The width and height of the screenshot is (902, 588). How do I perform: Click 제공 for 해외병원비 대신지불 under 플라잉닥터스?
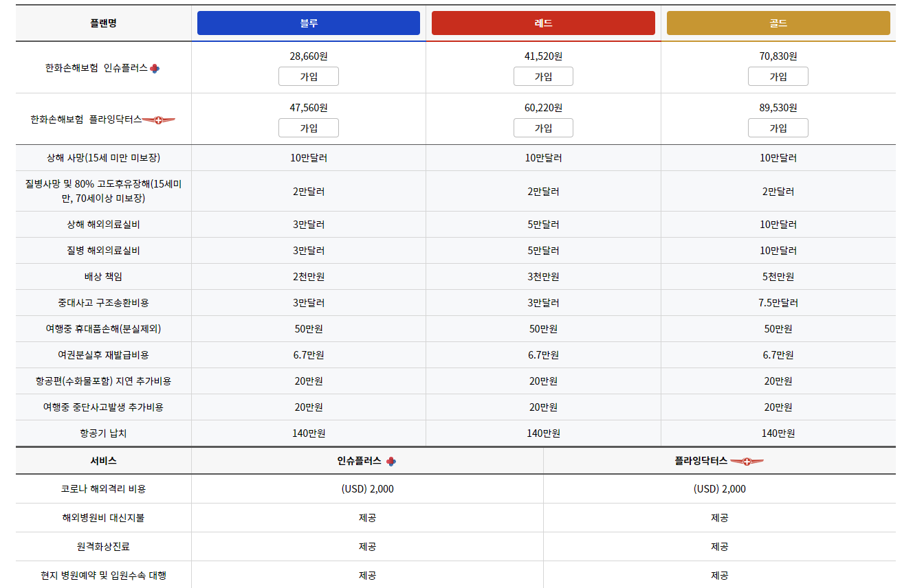(719, 518)
